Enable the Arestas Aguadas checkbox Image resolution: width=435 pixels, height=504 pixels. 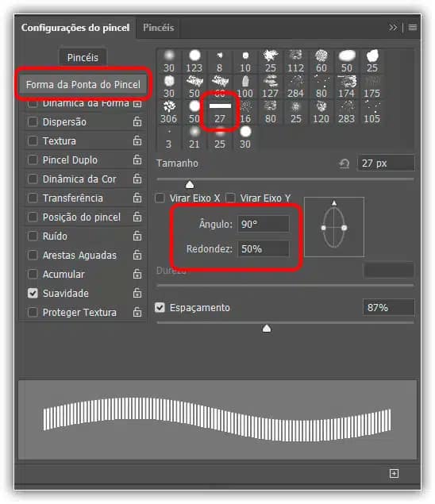click(33, 255)
